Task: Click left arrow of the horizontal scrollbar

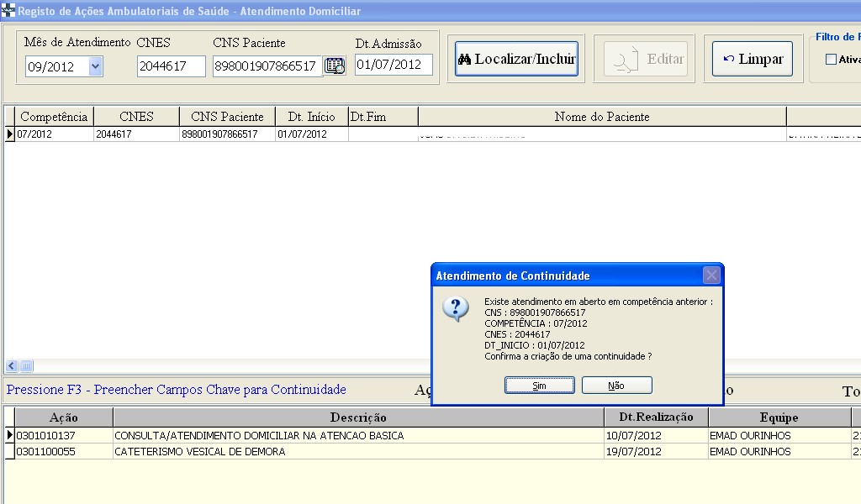Action: [12, 365]
